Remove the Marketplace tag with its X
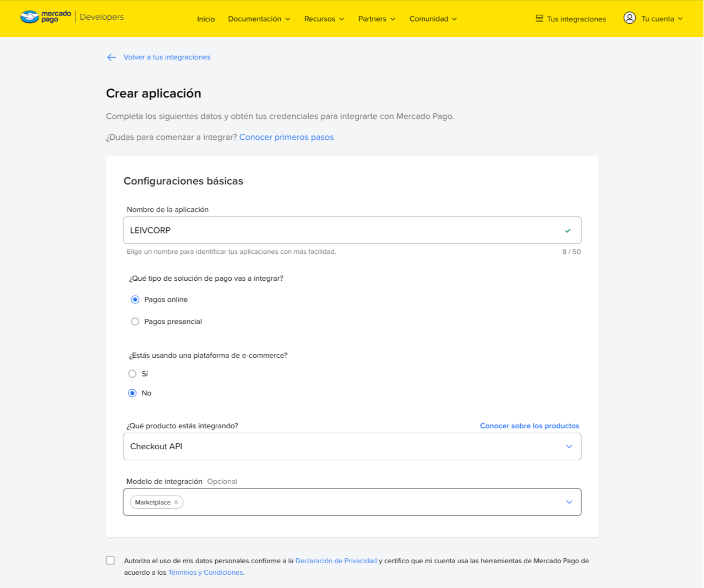704x588 pixels. pyautogui.click(x=176, y=502)
